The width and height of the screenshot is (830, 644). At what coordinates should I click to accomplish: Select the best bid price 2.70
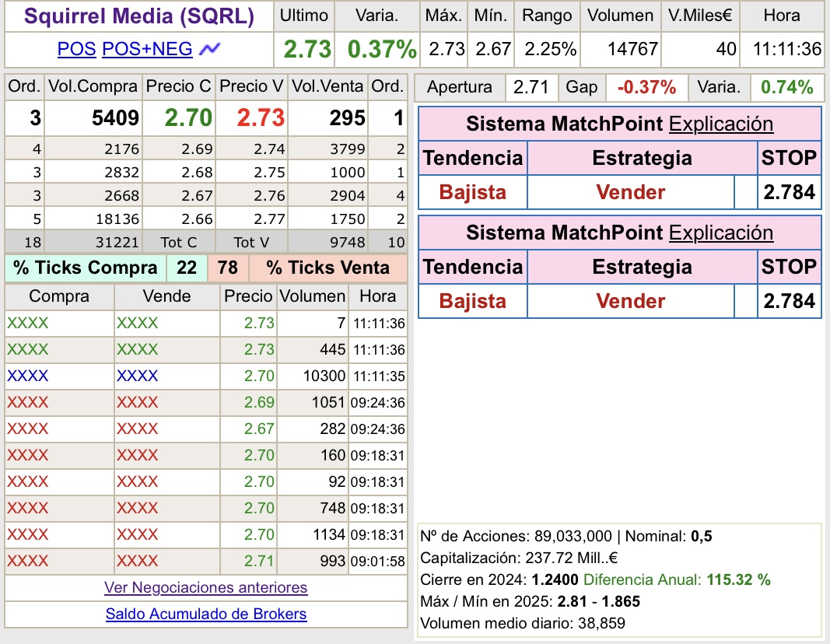tap(188, 118)
